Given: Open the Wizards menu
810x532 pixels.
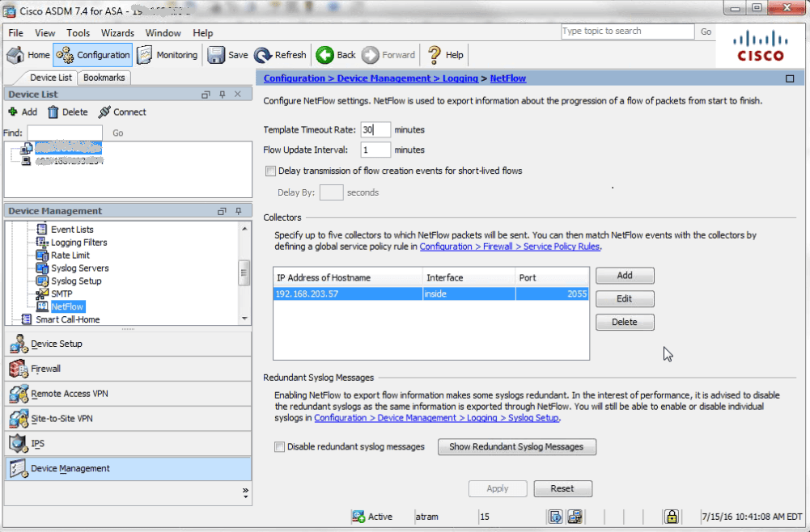Looking at the screenshot, I should 117,33.
